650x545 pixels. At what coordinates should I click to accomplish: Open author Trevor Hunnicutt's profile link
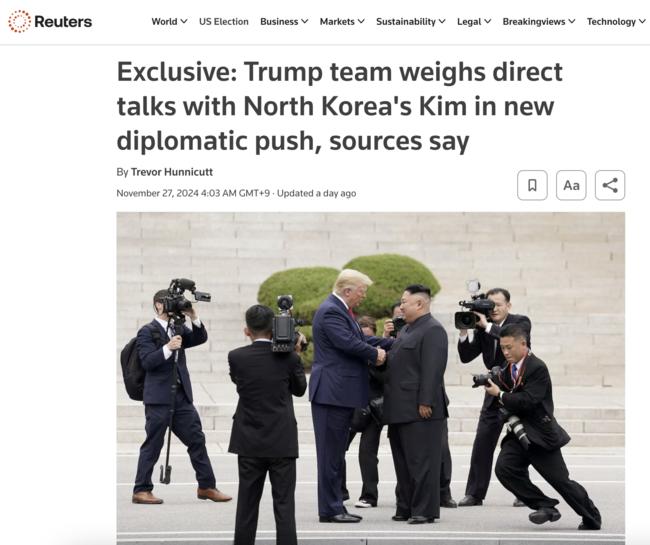click(172, 172)
